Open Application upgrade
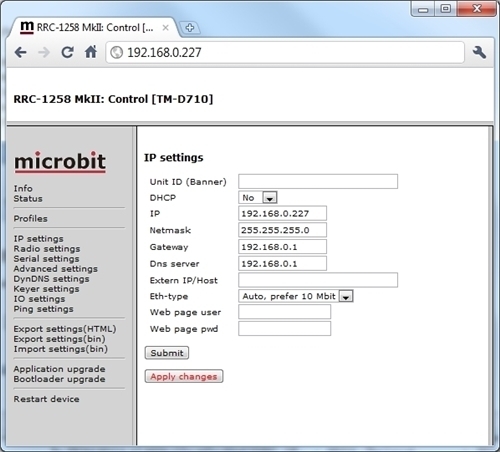The image size is (500, 452). [60, 369]
